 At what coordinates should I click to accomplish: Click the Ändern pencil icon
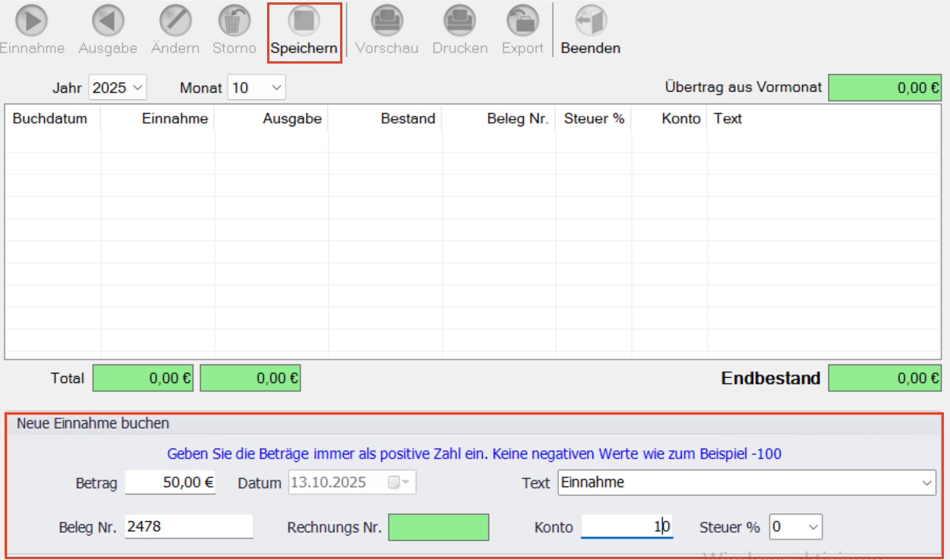tap(175, 21)
